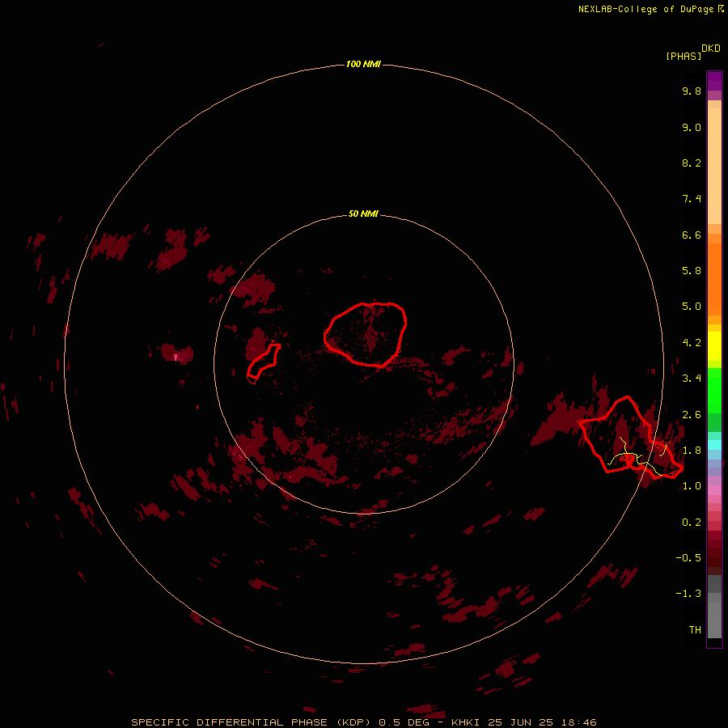Pick the gray segment at the color bar bottom
This screenshot has height=728, width=728.
(x=714, y=620)
